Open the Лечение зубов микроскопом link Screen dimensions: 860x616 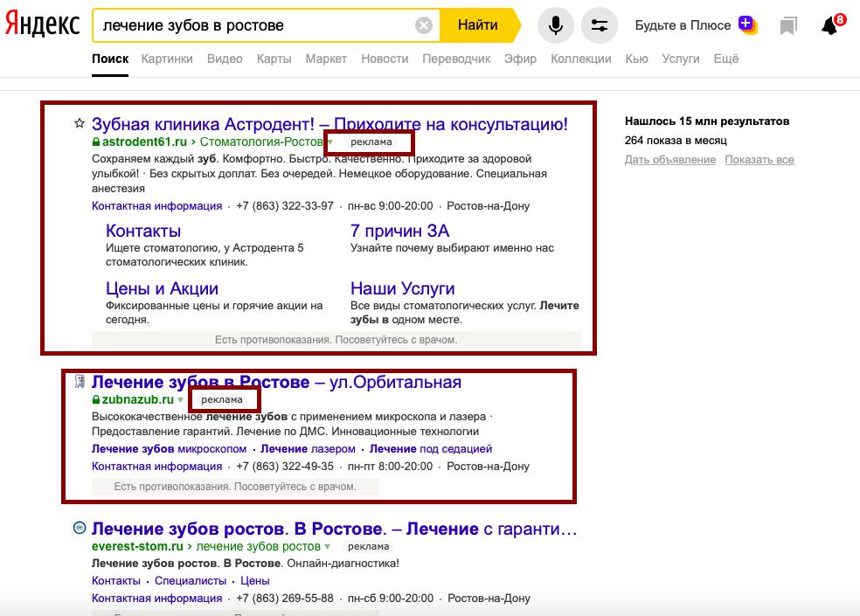point(169,449)
